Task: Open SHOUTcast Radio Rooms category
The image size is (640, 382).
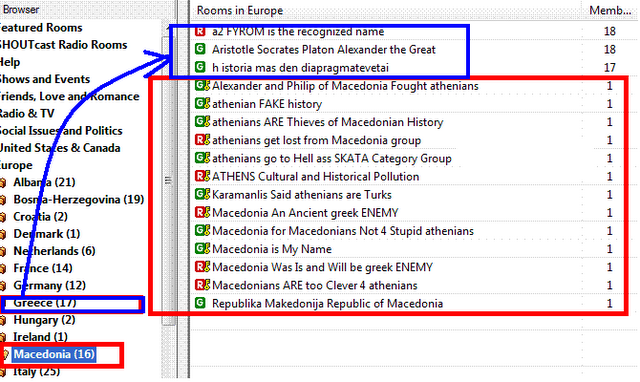Action: 63,44
